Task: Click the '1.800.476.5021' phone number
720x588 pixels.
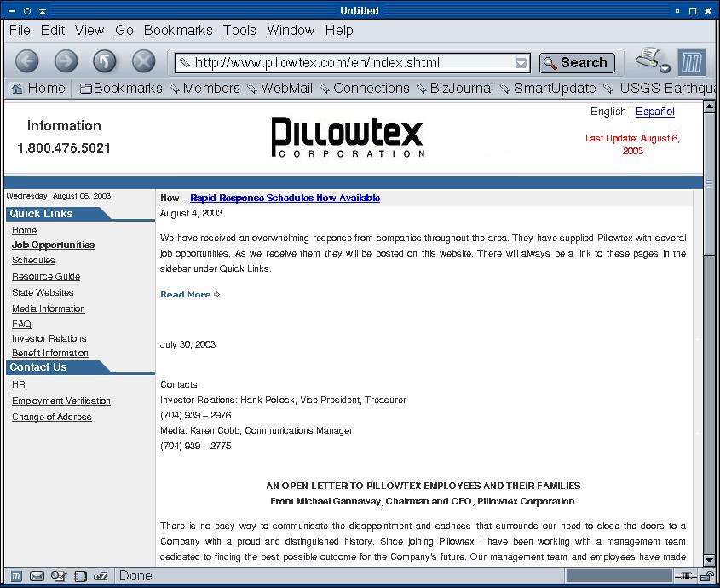Action: pyautogui.click(x=64, y=148)
